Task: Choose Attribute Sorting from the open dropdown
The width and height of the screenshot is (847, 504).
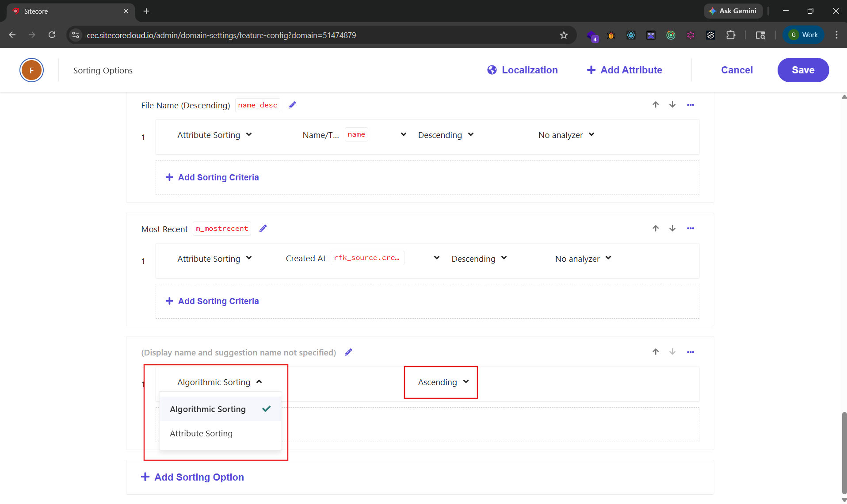Action: pyautogui.click(x=201, y=434)
